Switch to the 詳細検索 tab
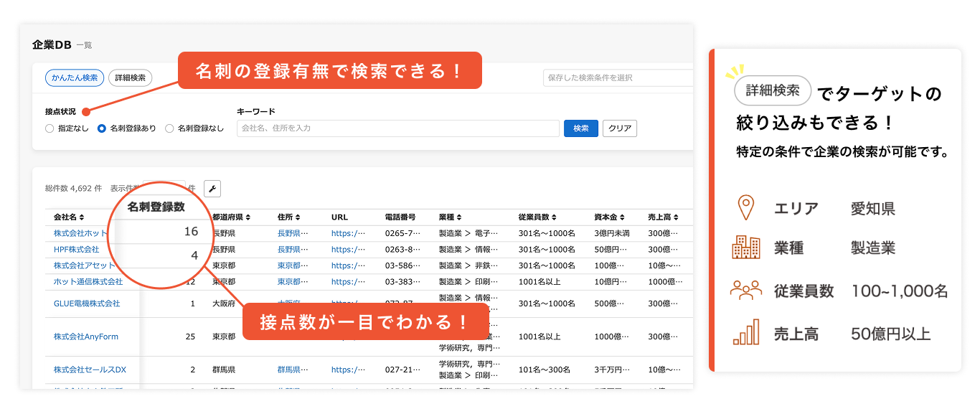This screenshot has width=980, height=419. [x=129, y=77]
